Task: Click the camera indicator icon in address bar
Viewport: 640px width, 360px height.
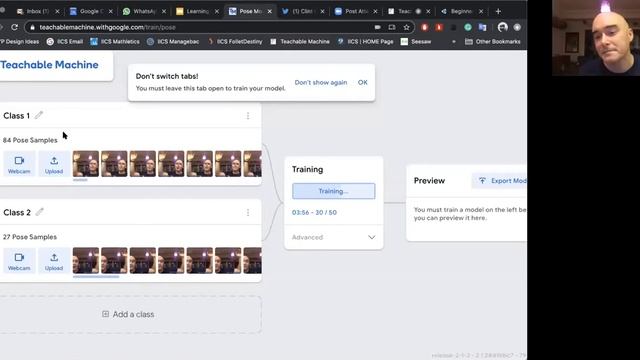Action: click(378, 27)
